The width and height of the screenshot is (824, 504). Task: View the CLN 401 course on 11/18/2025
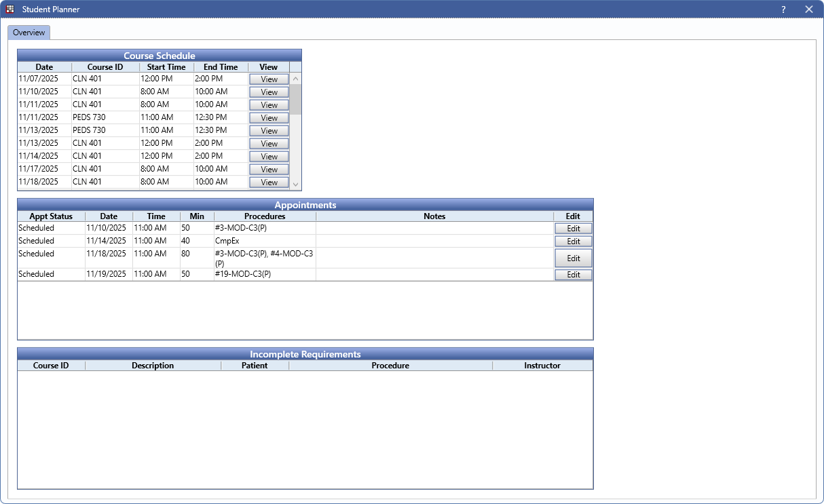[269, 182]
